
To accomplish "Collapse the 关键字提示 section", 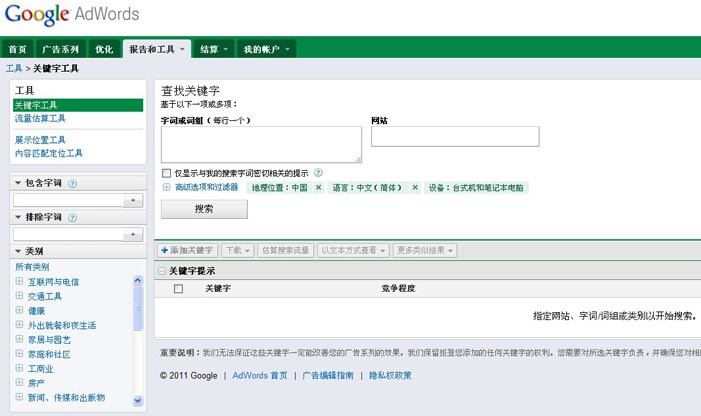I will pyautogui.click(x=163, y=271).
